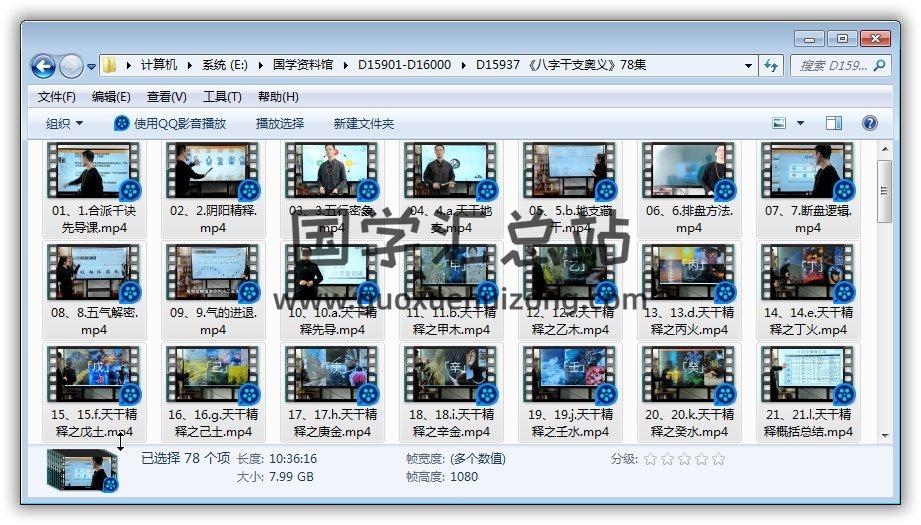
Task: Click the change view icon
Action: click(x=780, y=123)
